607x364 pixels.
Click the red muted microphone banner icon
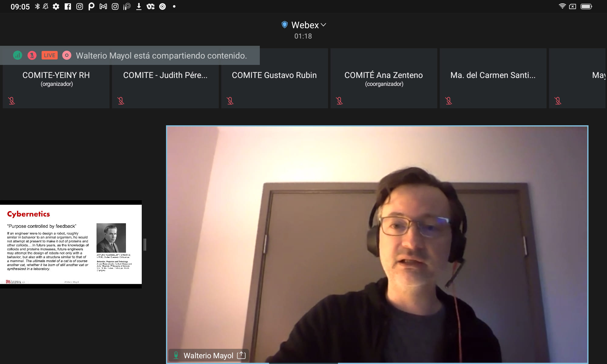pyautogui.click(x=32, y=55)
